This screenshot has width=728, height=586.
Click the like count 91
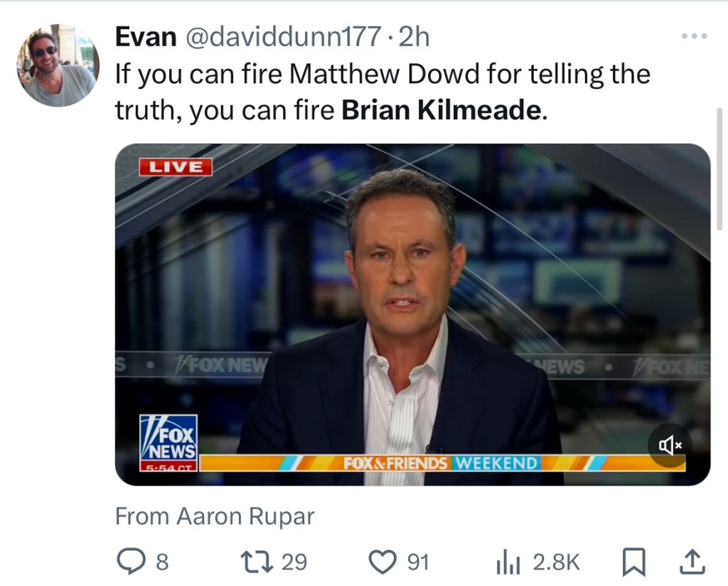(418, 563)
